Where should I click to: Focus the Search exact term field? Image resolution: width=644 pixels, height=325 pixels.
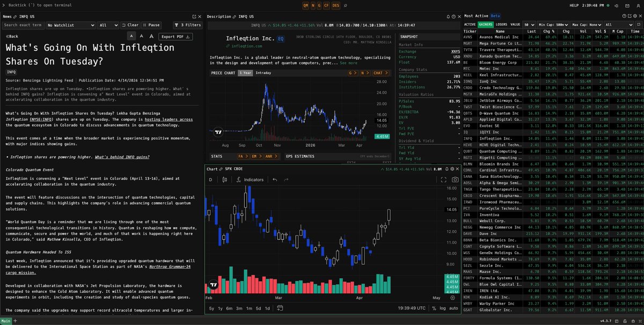tap(24, 25)
